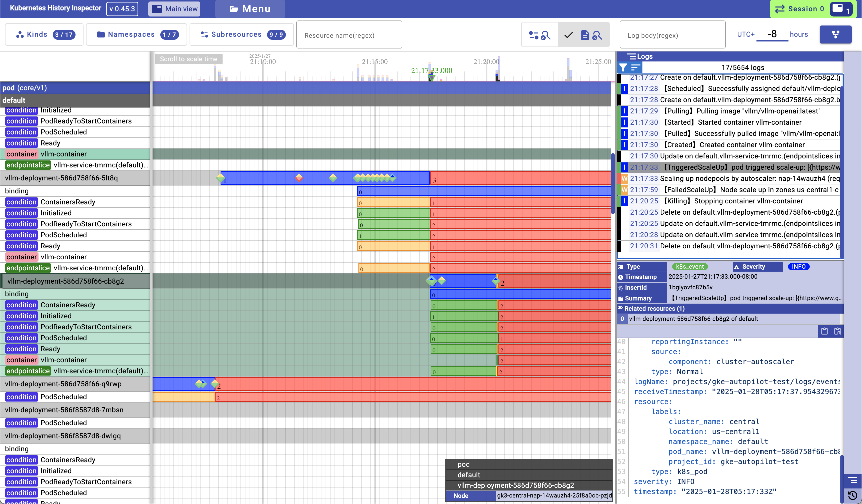Select the binding row under cb8g2 pod
The height and width of the screenshot is (504, 862).
(75, 294)
